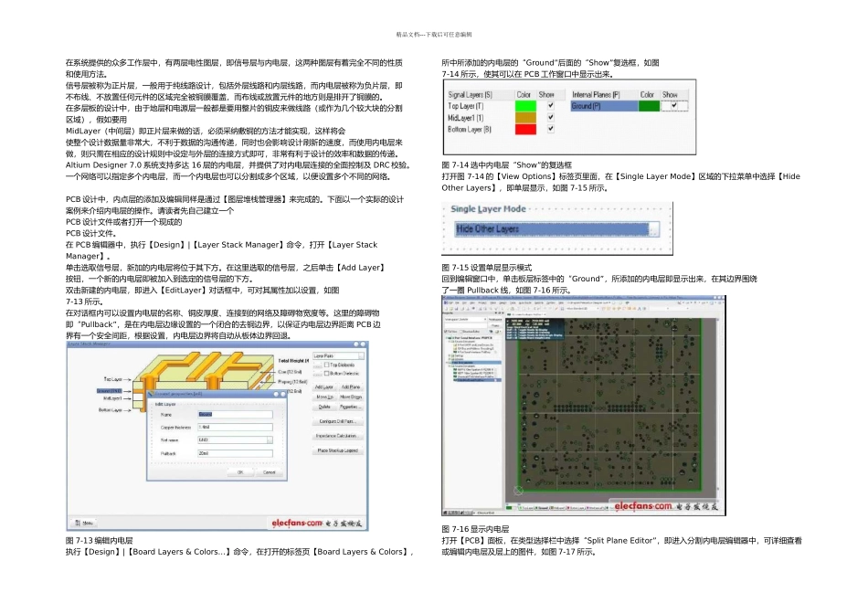This screenshot has width=868, height=614.
Task: Click the Move Up button
Action: click(324, 397)
